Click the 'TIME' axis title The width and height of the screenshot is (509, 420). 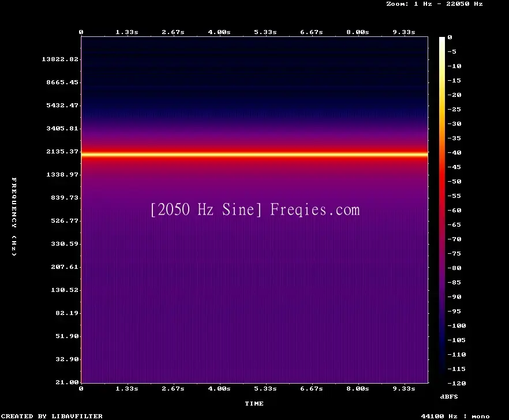pyautogui.click(x=254, y=403)
